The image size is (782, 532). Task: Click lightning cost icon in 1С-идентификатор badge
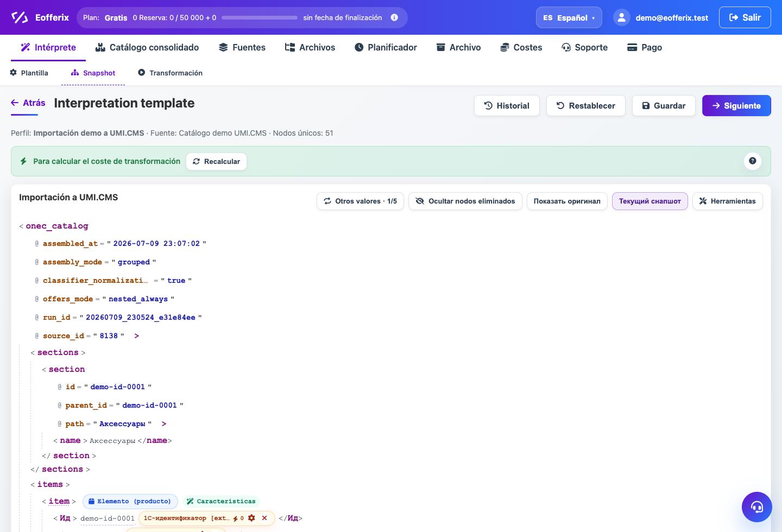[236, 518]
